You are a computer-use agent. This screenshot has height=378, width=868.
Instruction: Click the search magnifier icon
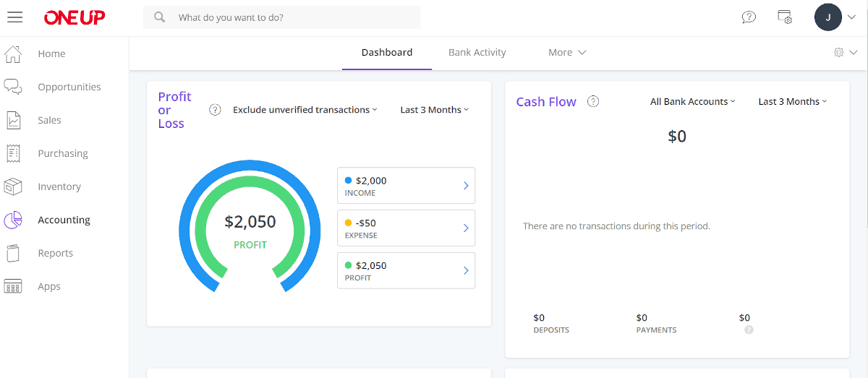[160, 17]
